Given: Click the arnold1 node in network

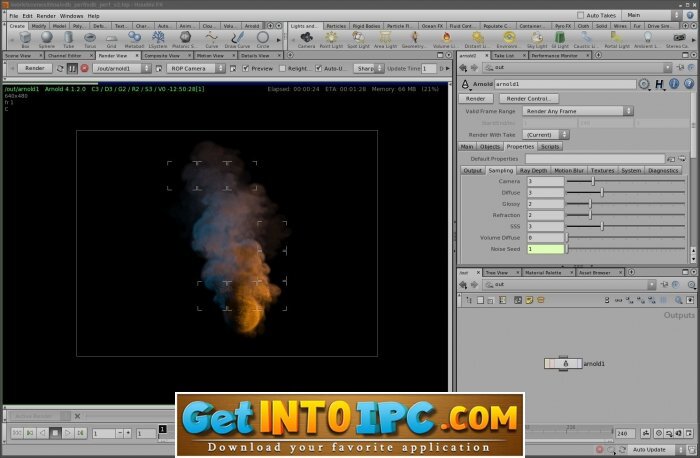Looking at the screenshot, I should [x=563, y=363].
